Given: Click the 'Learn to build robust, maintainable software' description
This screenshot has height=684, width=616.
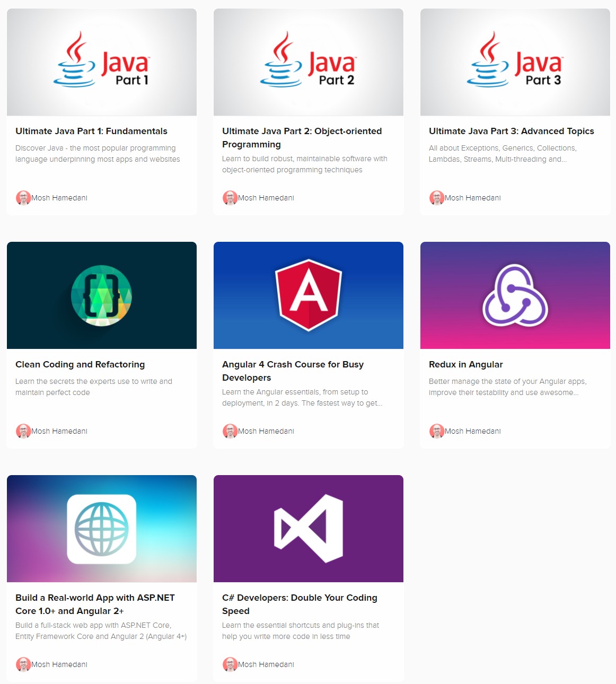Looking at the screenshot, I should (x=305, y=164).
